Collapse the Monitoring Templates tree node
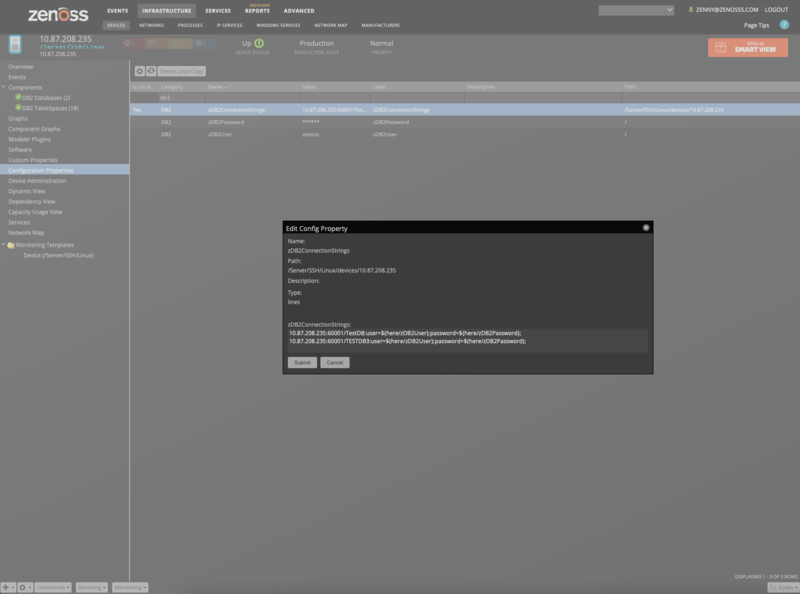Viewport: 800px width, 594px height. (4, 245)
